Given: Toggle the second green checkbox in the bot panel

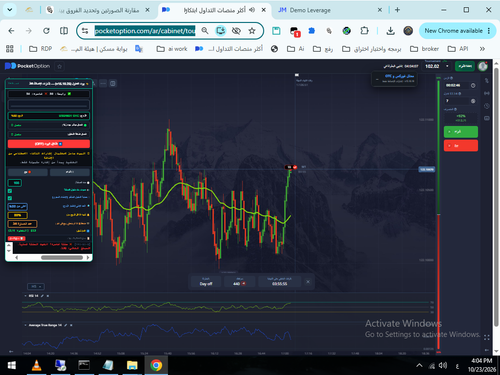Looking at the screenshot, I should click(x=10, y=198).
